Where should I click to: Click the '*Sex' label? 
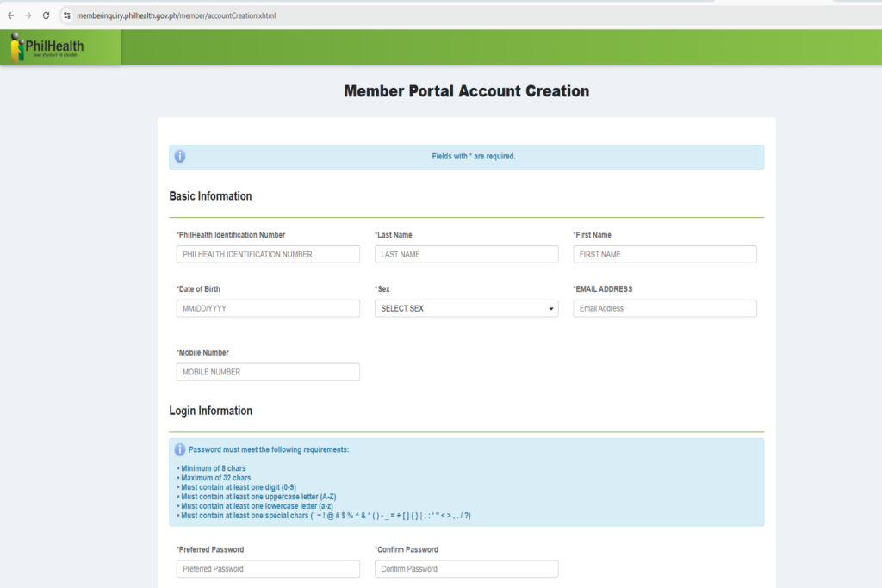pyautogui.click(x=382, y=289)
